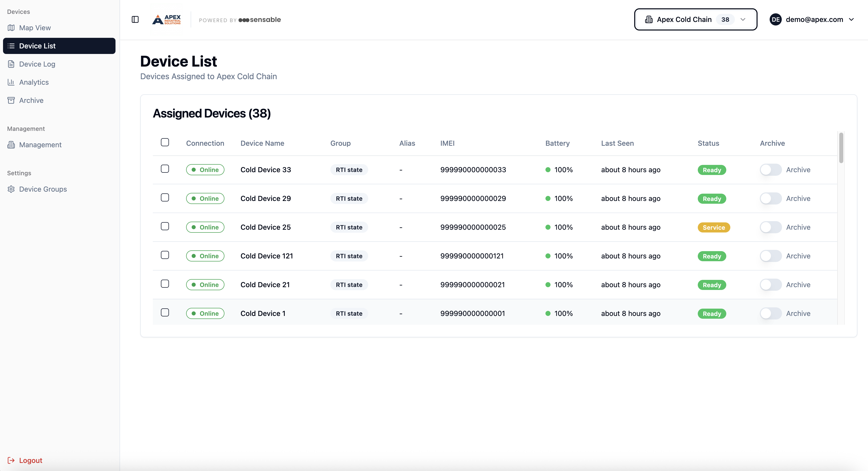Click the device table vertical scrollbar

[x=841, y=148]
